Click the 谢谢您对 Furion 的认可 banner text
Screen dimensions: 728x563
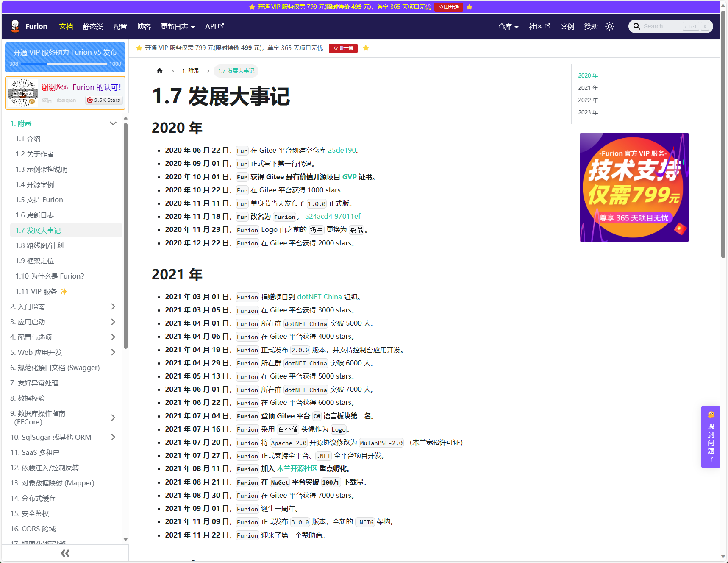(x=81, y=87)
